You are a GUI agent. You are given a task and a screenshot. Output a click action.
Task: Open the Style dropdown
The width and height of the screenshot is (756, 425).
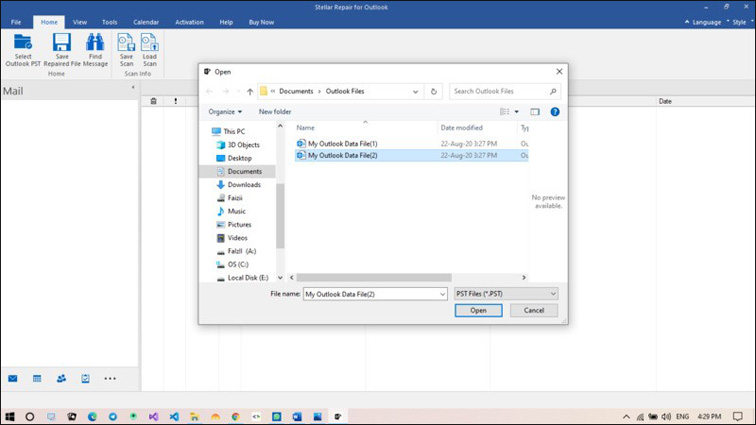[x=740, y=22]
